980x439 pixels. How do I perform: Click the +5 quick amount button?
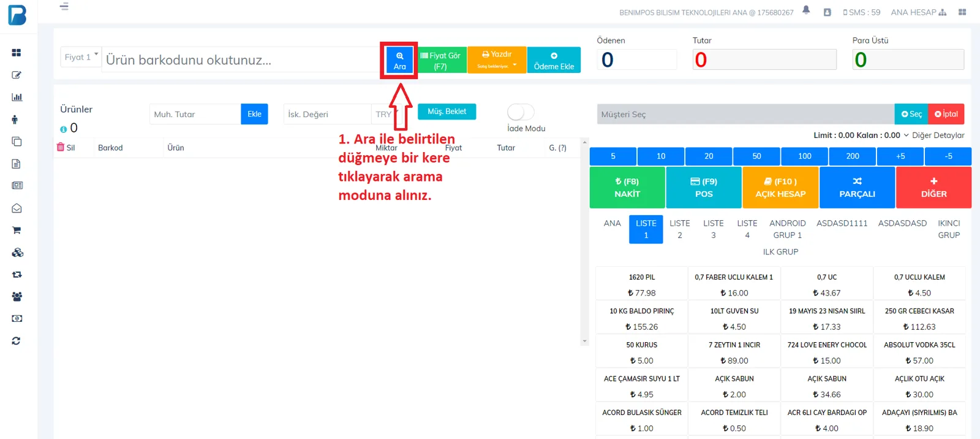900,156
